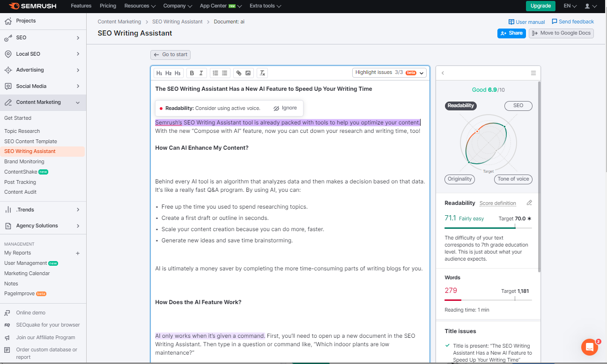
Task: Toggle bold formatting in the editor
Action: 192,73
